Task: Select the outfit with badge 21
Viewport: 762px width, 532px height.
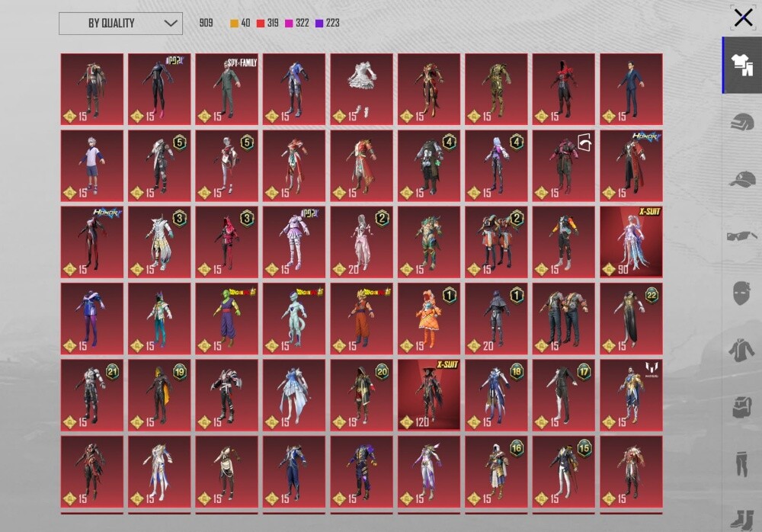Action: 92,396
